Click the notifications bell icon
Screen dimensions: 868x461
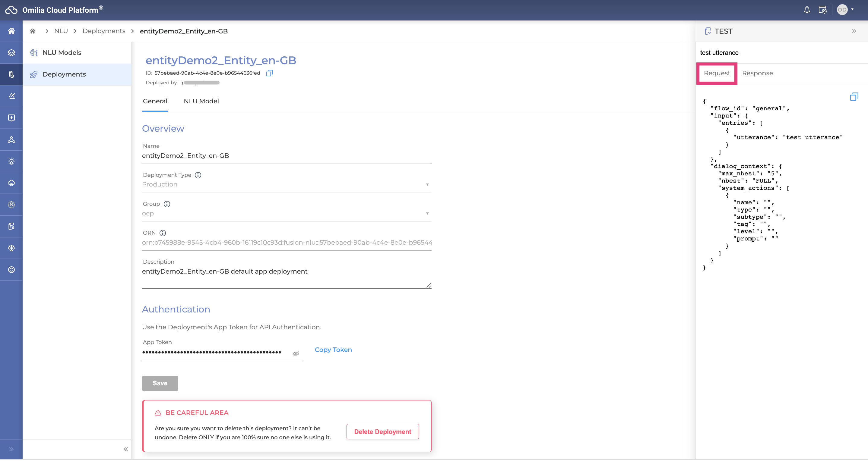coord(807,10)
